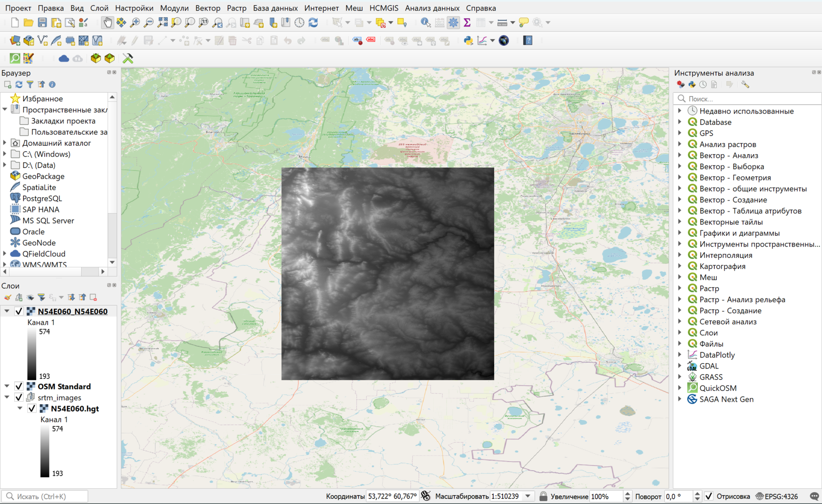The width and height of the screenshot is (822, 504).
Task: Click the blue QFieldCloud cloud icon
Action: (64, 58)
